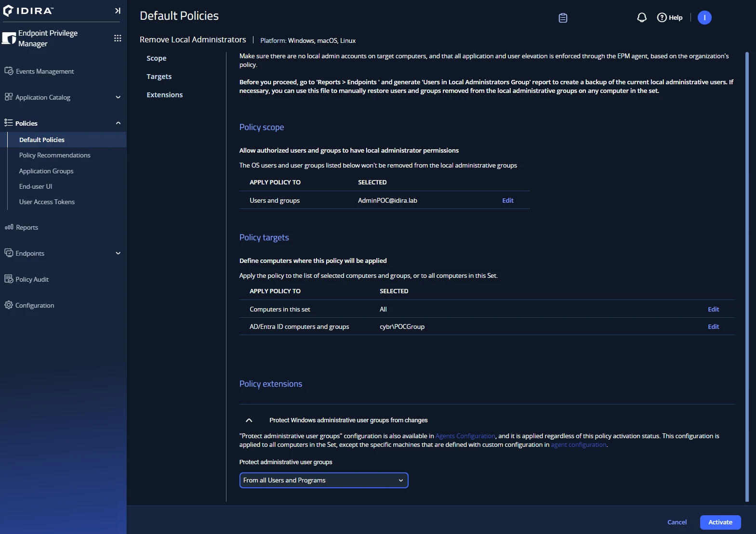Click the Policy scope heading
This screenshot has height=534, width=756.
pos(262,127)
